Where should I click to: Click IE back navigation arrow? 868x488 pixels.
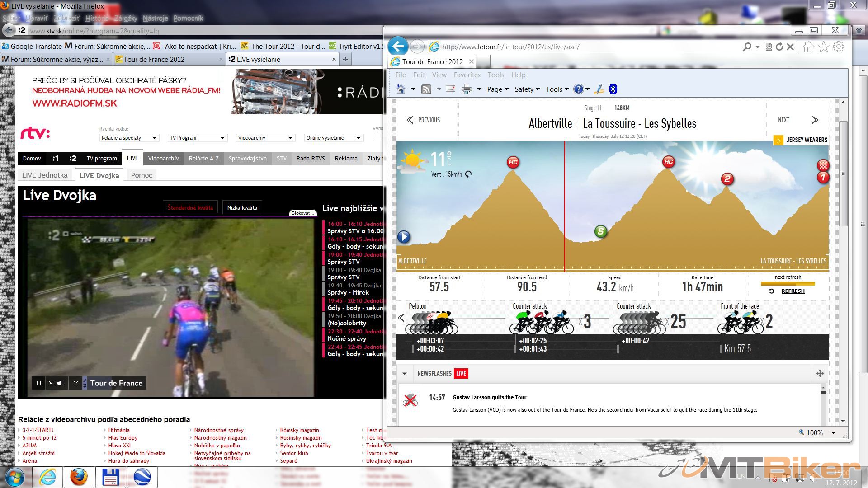(398, 46)
